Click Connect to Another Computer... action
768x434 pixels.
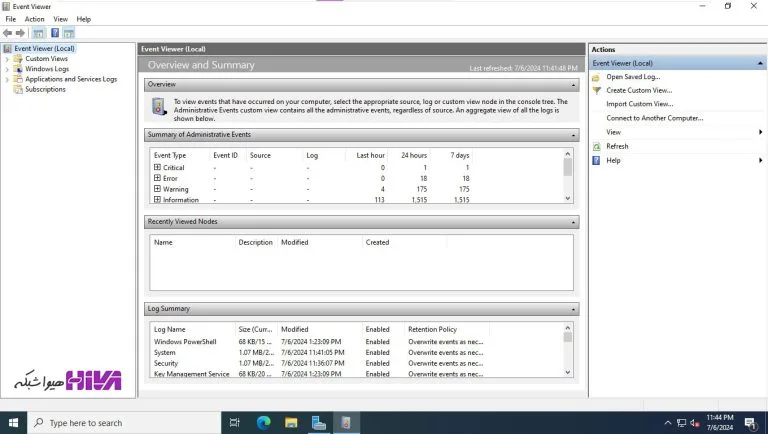click(655, 118)
